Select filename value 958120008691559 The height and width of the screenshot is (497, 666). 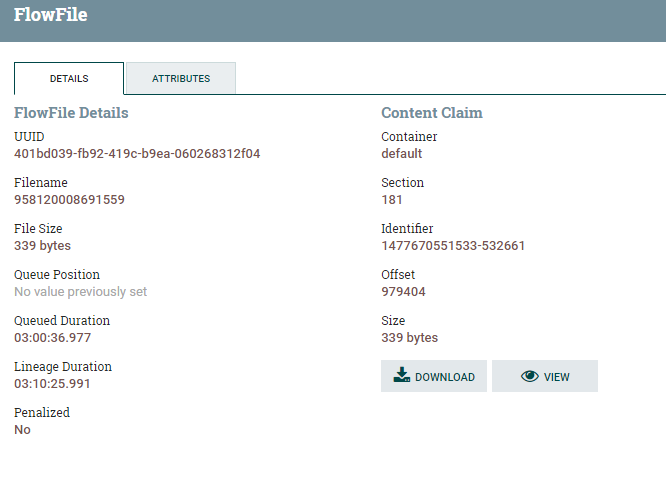pos(69,200)
